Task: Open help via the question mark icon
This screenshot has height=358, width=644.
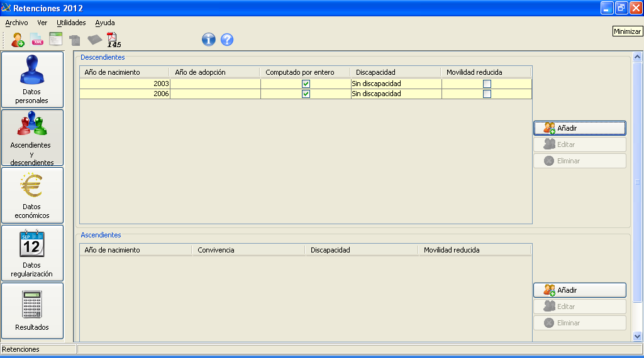Action: (x=227, y=40)
